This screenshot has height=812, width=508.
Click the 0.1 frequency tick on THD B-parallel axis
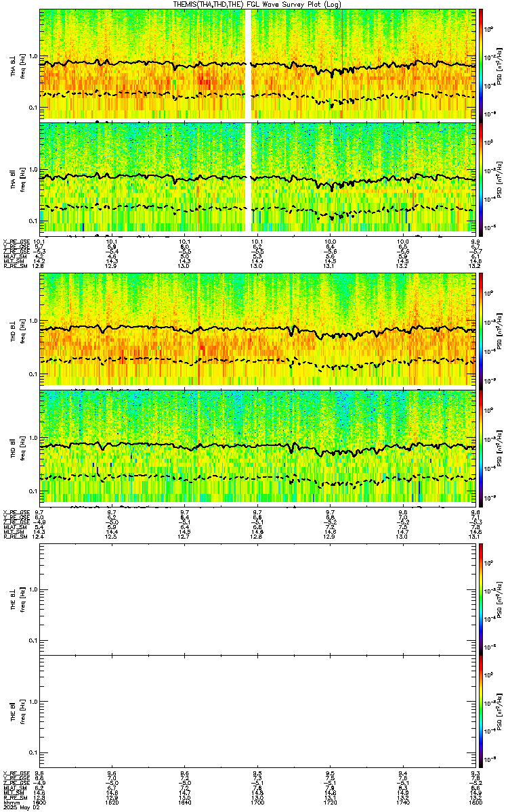pos(33,490)
